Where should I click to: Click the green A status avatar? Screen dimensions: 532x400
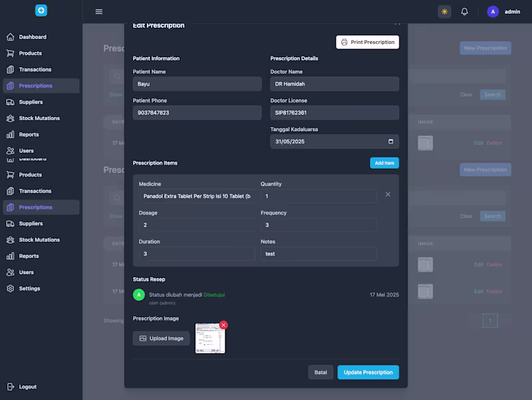pos(139,294)
